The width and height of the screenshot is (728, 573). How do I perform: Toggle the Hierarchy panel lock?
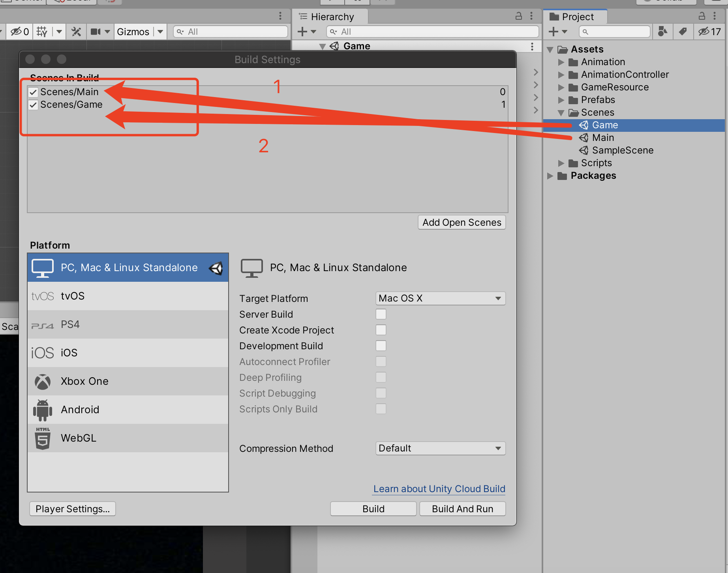(519, 16)
